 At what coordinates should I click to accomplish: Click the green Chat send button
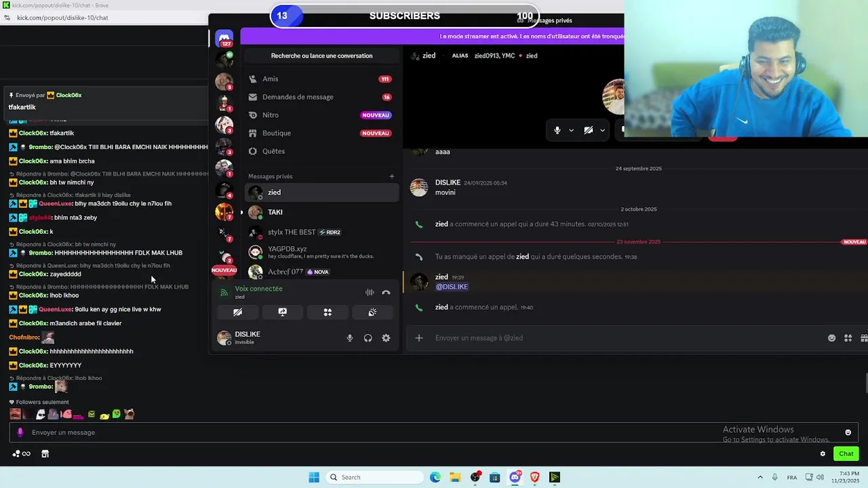(x=846, y=454)
